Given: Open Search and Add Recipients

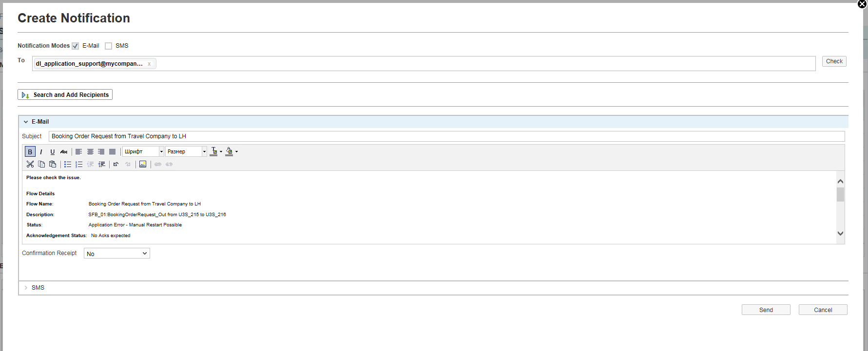Looking at the screenshot, I should click(65, 95).
